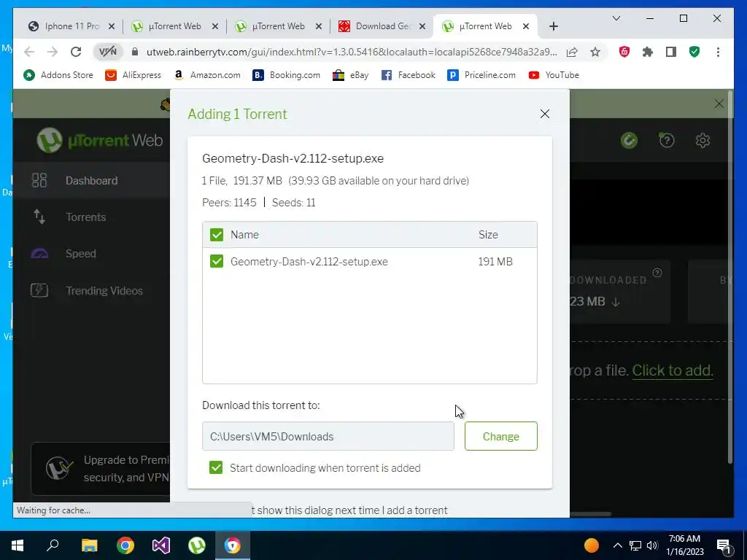Open µTorrent from the taskbar
This screenshot has height=560, width=747.
197,545
